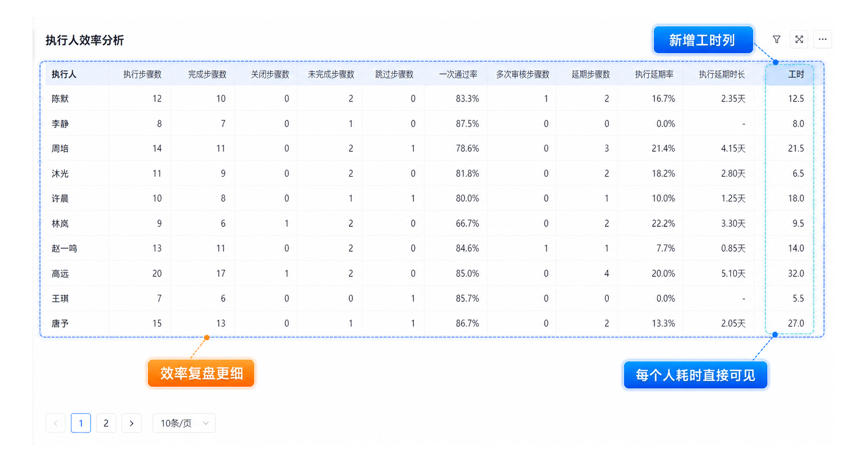Click 高远's 5.10天 delay duration

[734, 274]
